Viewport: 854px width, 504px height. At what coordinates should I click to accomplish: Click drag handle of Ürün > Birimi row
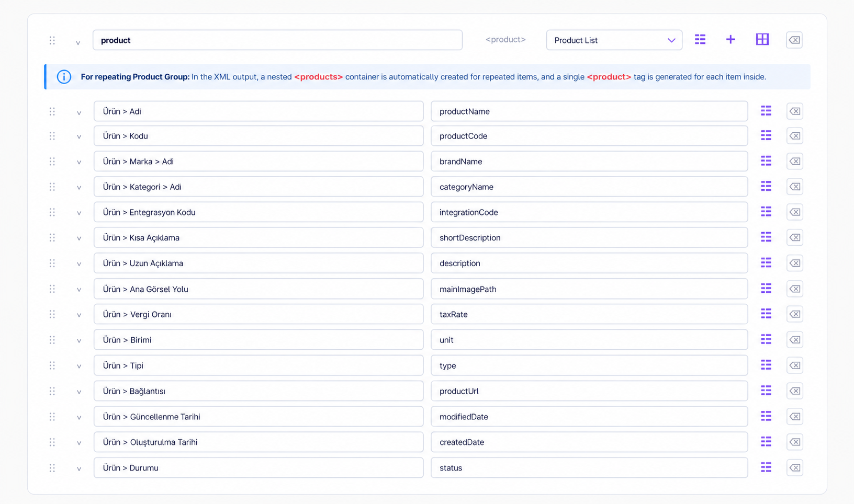pyautogui.click(x=52, y=340)
